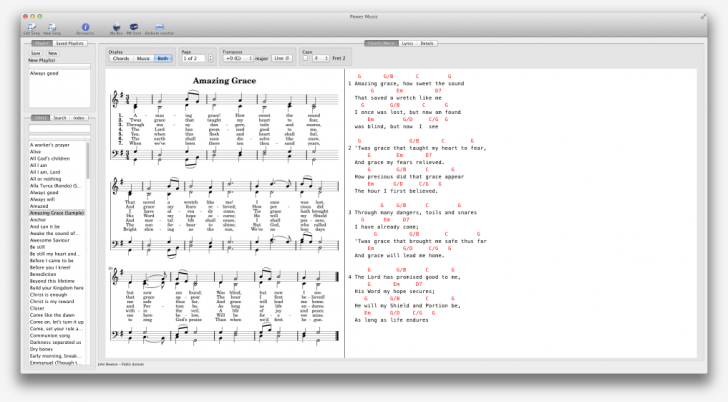Click the Page field showing 1 of 2
Viewport: 728px width, 402px height.
pyautogui.click(x=194, y=58)
